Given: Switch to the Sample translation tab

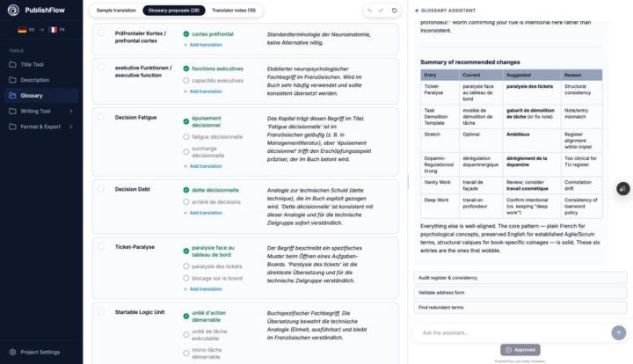Looking at the screenshot, I should coord(116,11).
